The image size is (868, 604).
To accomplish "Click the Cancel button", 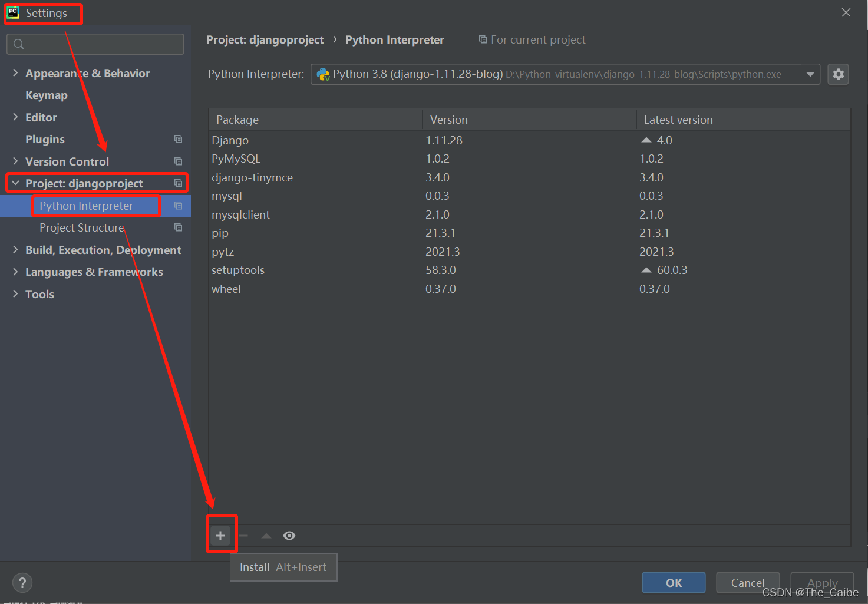I will click(748, 583).
